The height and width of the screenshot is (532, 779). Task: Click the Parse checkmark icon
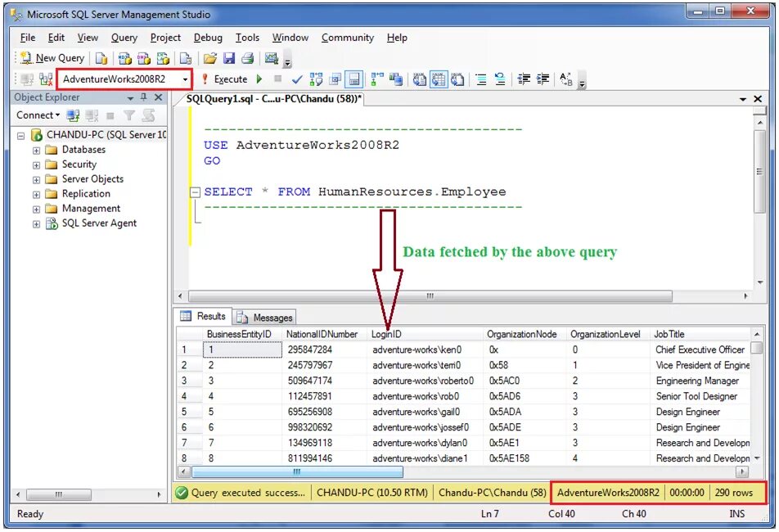(297, 79)
